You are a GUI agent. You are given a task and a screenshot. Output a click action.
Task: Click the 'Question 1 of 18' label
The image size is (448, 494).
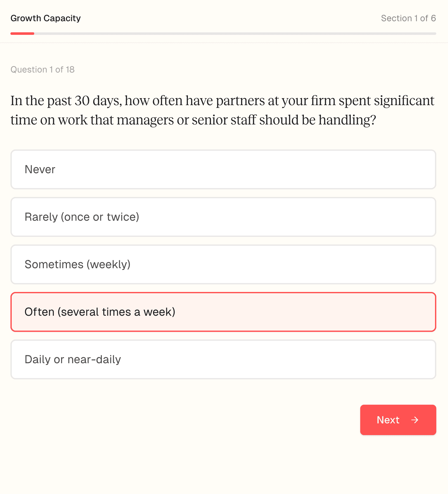coord(42,70)
